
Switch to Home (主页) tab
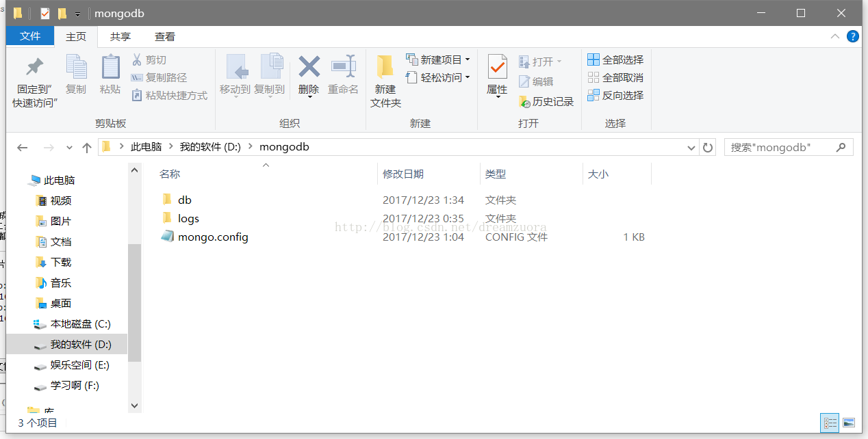pos(76,37)
